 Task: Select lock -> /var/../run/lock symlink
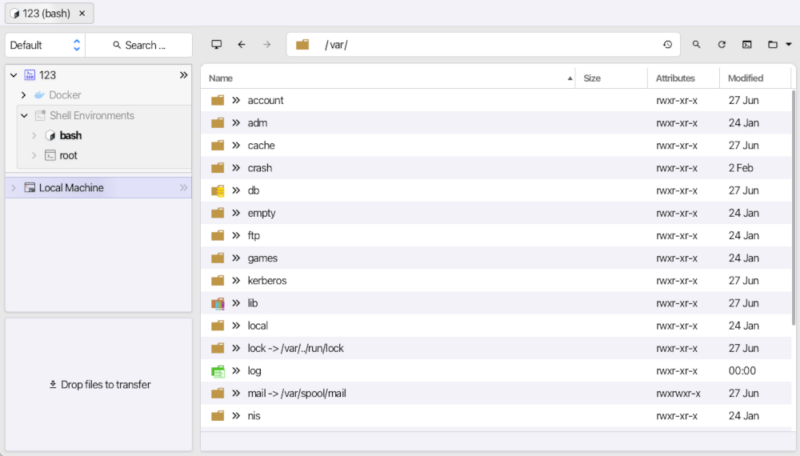click(x=295, y=348)
